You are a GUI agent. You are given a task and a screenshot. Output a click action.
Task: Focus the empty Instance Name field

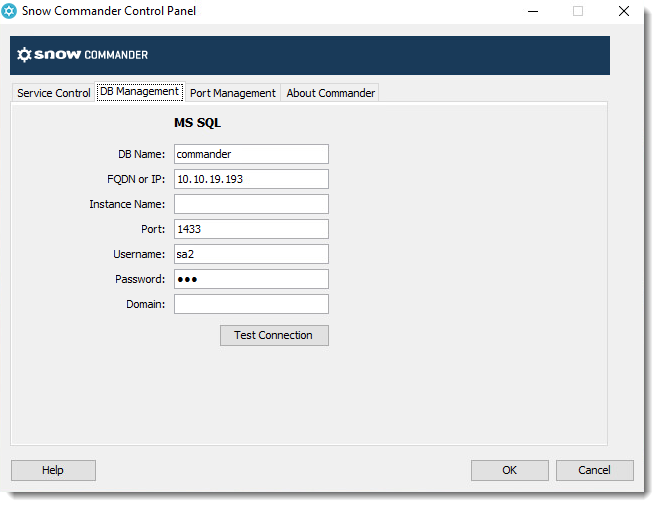251,204
